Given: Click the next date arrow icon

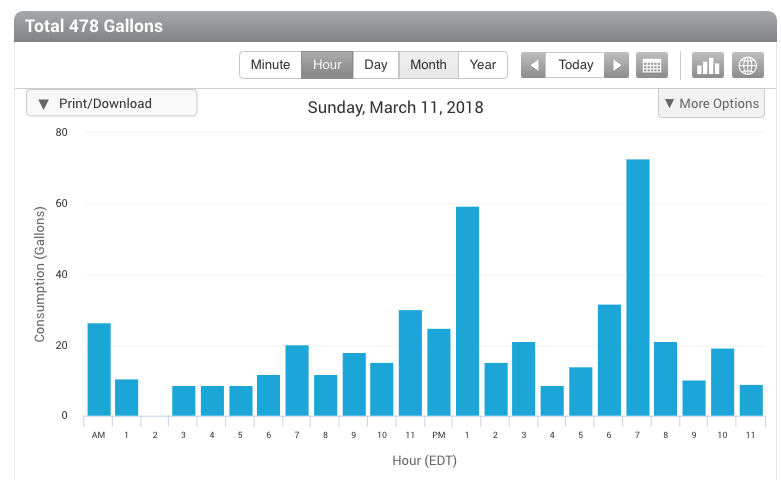Looking at the screenshot, I should click(618, 65).
